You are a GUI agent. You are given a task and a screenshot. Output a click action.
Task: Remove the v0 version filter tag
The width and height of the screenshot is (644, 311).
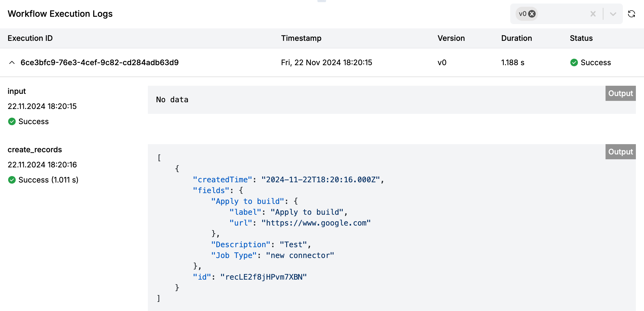tap(532, 14)
